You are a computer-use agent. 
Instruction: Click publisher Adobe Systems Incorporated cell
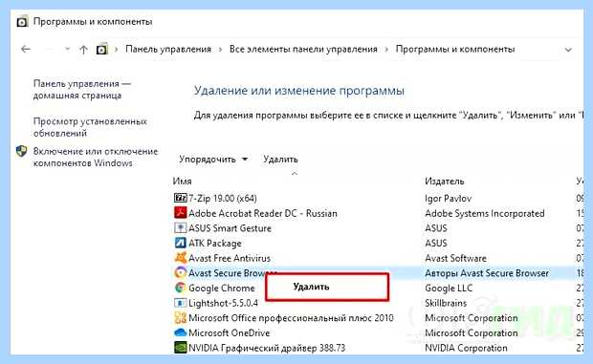pyautogui.click(x=485, y=213)
